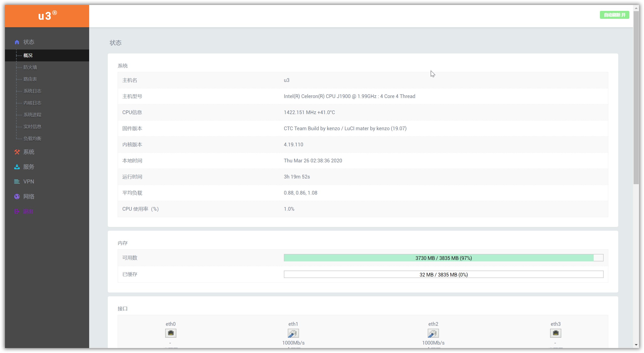
Task: Click the kernel version 4.19.110
Action: coord(293,145)
